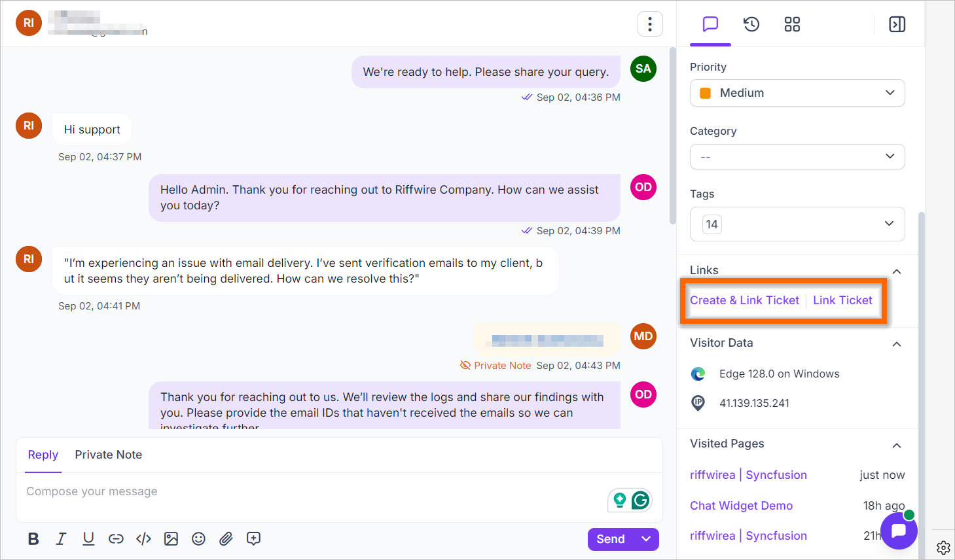Click the IP address 41.139.135.241

tap(754, 403)
